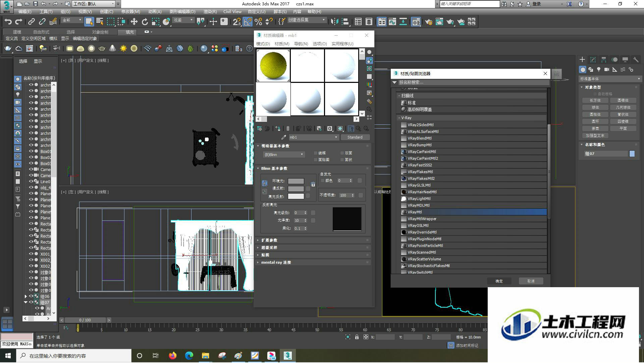Enable self-illumination 颜色 checkbox
The image size is (644, 363).
(323, 180)
